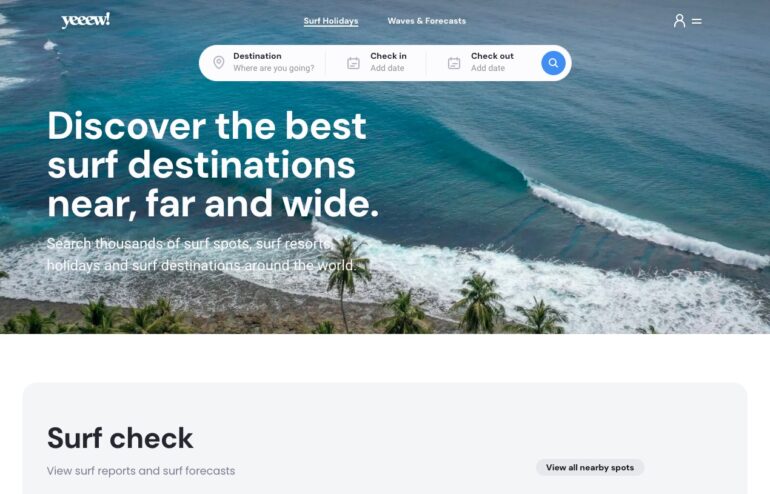Click the hero subtitle about searching surf spots
The width and height of the screenshot is (770, 494).
coord(201,254)
